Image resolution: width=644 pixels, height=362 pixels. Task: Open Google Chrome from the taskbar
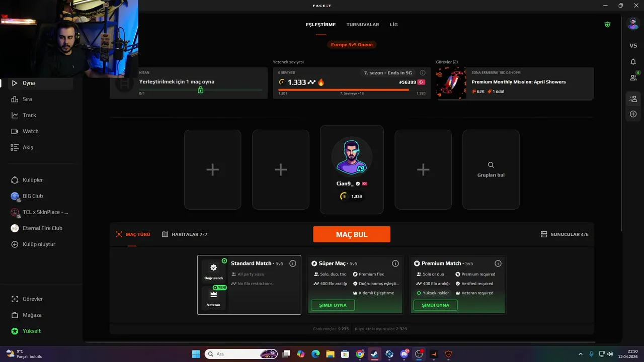pos(360,354)
